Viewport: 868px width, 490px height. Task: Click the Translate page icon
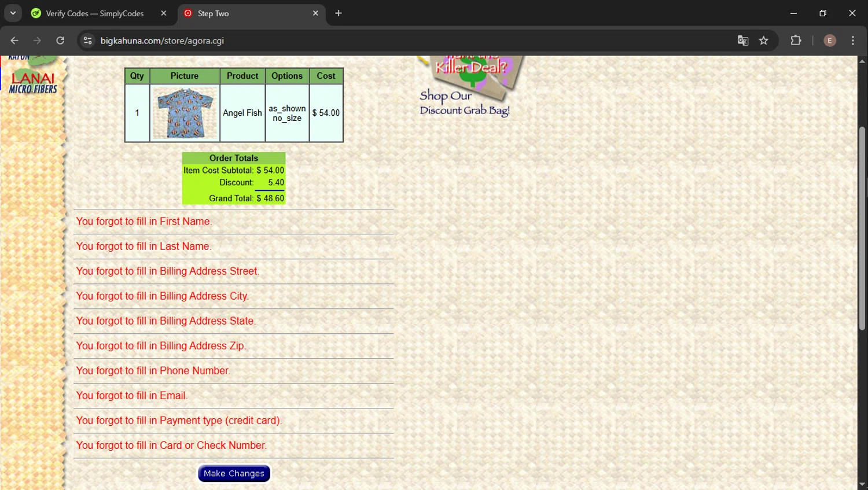743,40
